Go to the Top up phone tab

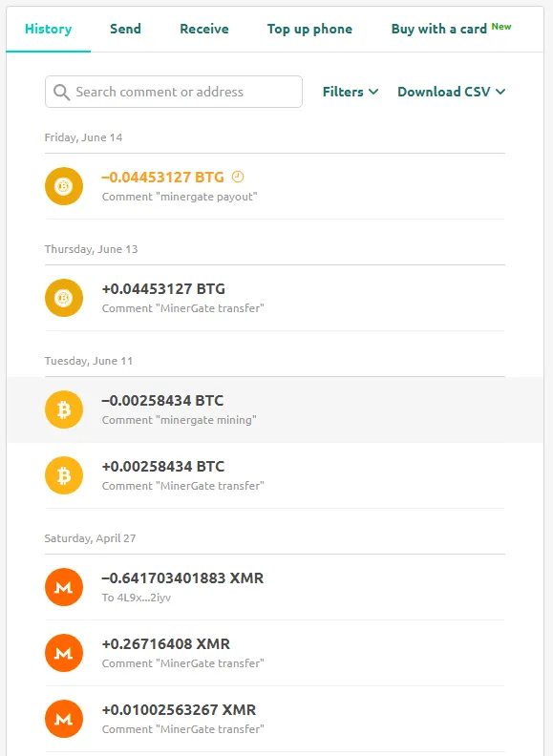point(309,29)
